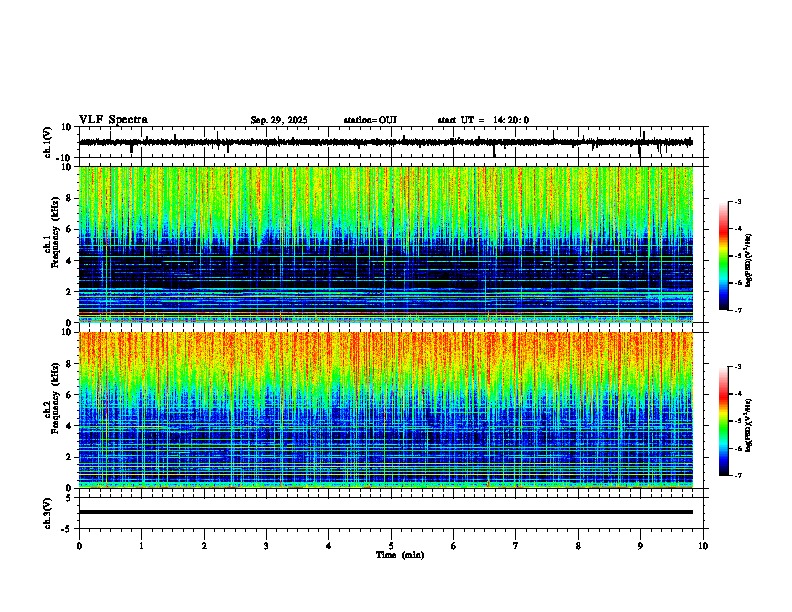This screenshot has width=792, height=612.
Task: Click the time axis tick label "6"
Action: [454, 546]
